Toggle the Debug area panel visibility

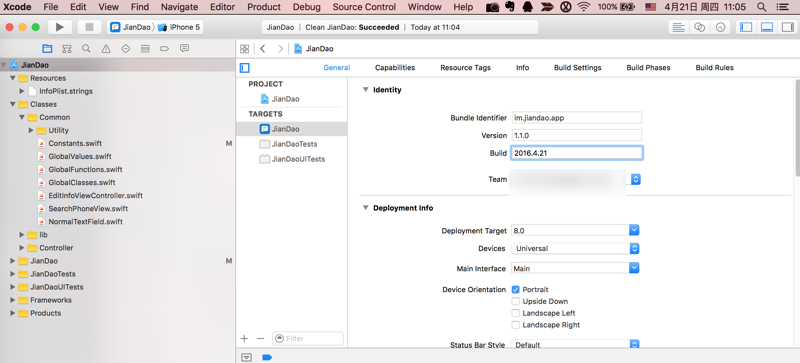(x=766, y=28)
